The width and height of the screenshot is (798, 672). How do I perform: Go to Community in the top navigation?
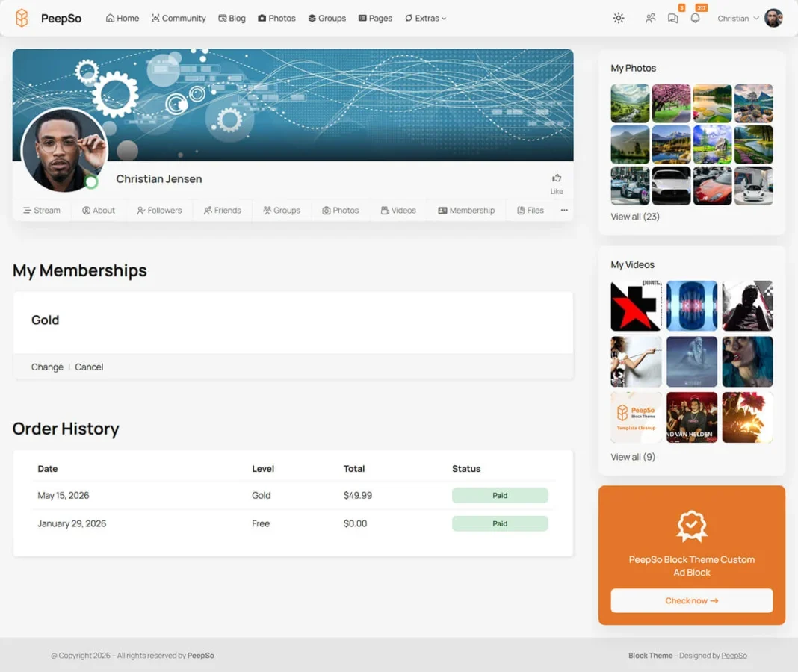[179, 19]
